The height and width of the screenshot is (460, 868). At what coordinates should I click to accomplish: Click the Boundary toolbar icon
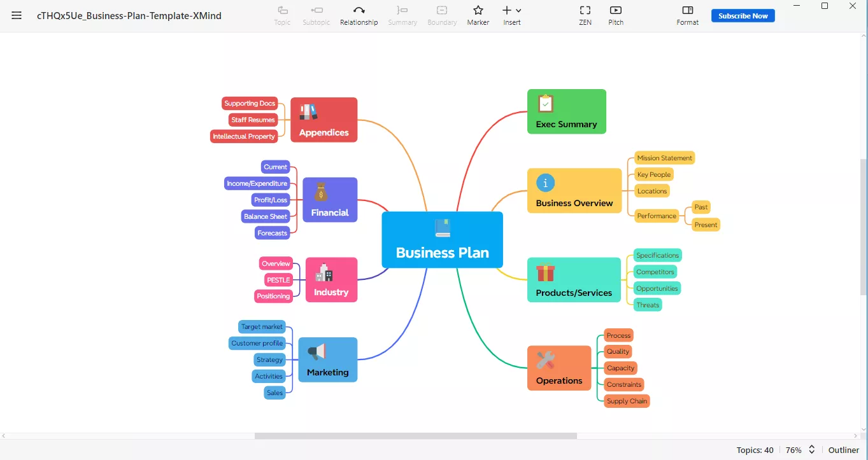[442, 15]
